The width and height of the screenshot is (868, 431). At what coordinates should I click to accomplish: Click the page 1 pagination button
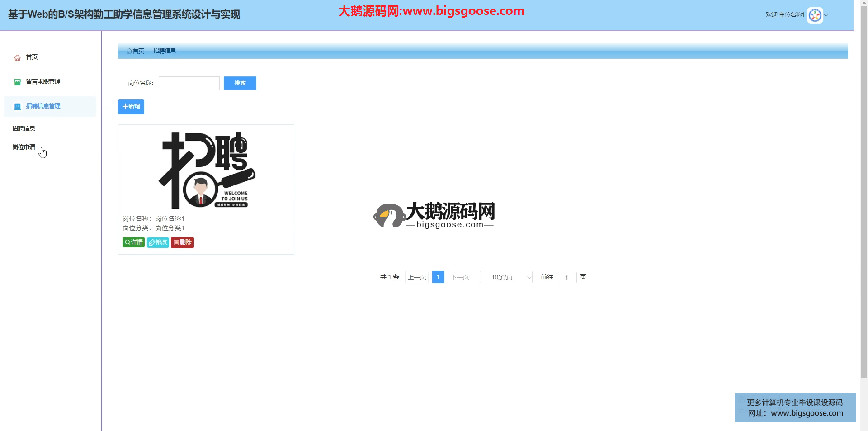click(438, 277)
